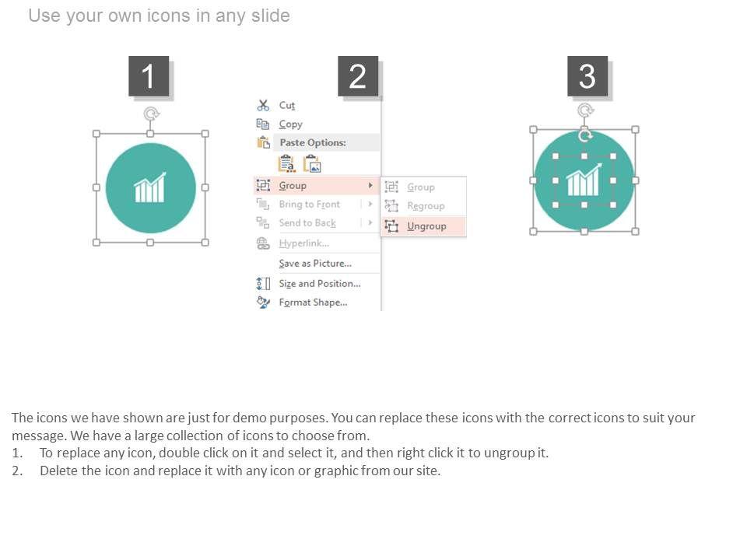This screenshot has height=560, width=747.
Task: Click the Format Shape paint bucket icon
Action: [x=263, y=303]
